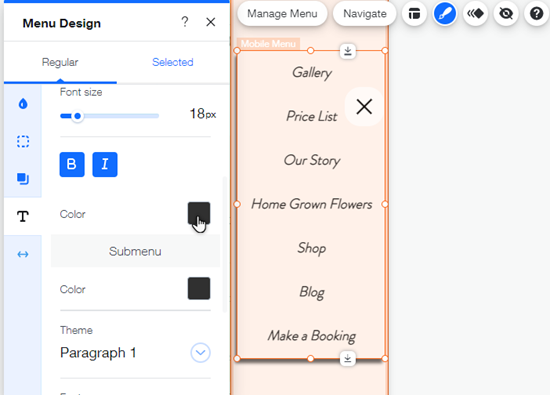Click the bottom center resize handle
The width and height of the screenshot is (550, 395).
pos(311,359)
